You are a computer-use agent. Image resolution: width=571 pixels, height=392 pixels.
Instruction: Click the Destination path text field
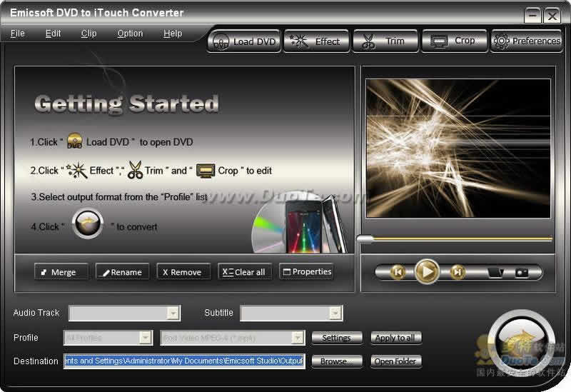point(184,361)
